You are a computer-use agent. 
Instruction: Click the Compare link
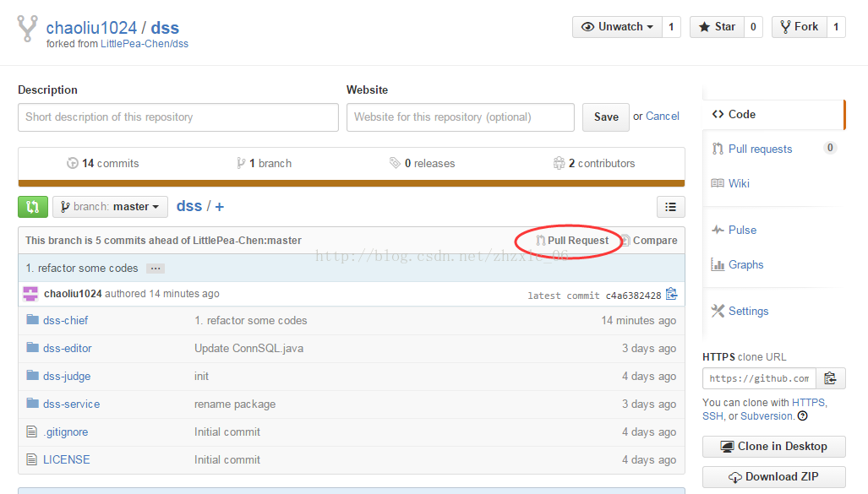[649, 241]
